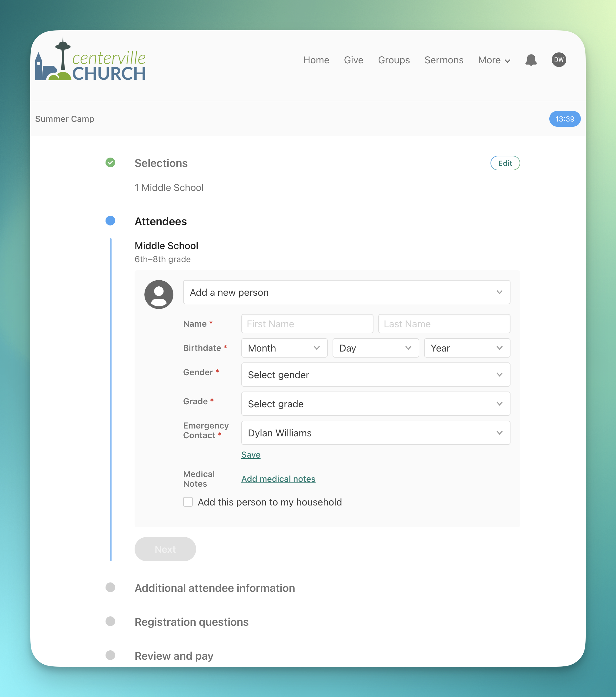Open the DW user avatar menu
The image size is (616, 697).
point(559,60)
